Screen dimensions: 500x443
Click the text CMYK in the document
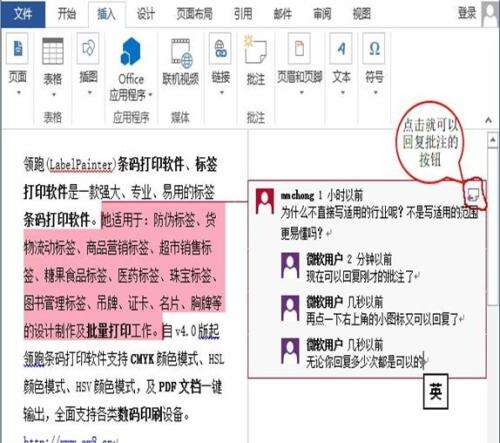pyautogui.click(x=142, y=359)
